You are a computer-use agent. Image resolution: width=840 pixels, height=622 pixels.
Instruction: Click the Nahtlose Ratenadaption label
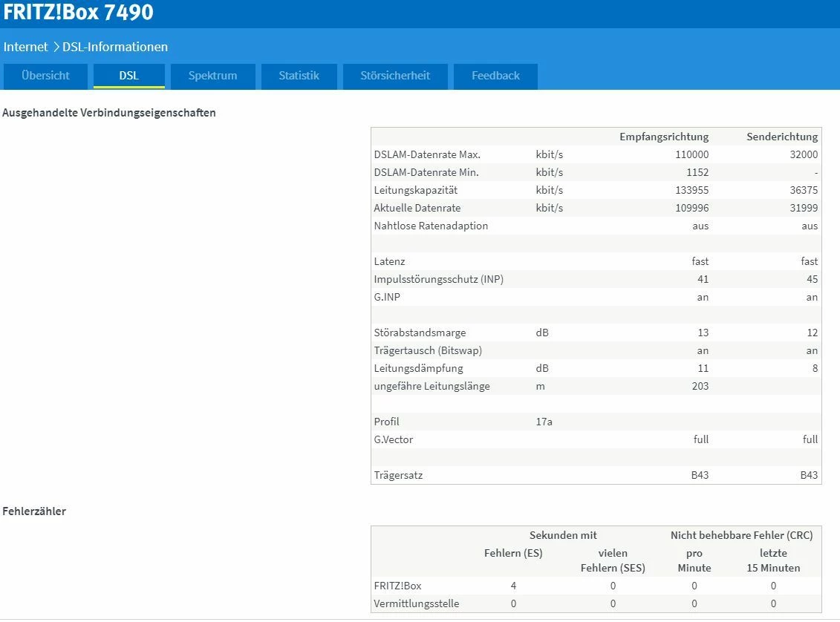click(x=432, y=226)
